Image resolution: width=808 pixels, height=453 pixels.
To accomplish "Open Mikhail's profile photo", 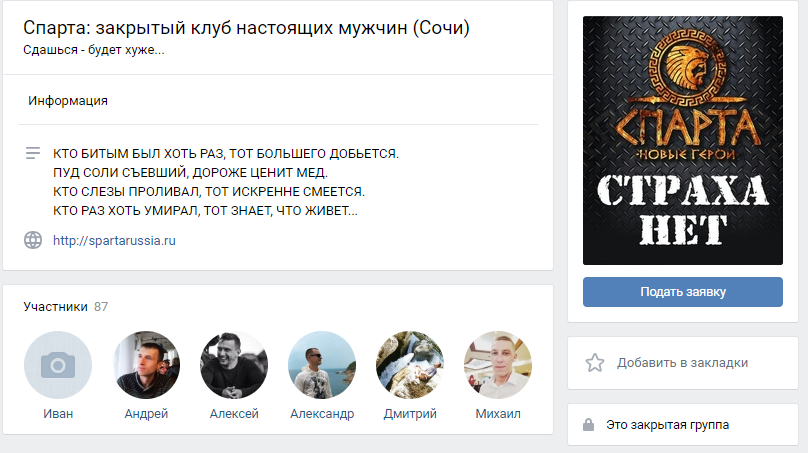I will [x=498, y=365].
